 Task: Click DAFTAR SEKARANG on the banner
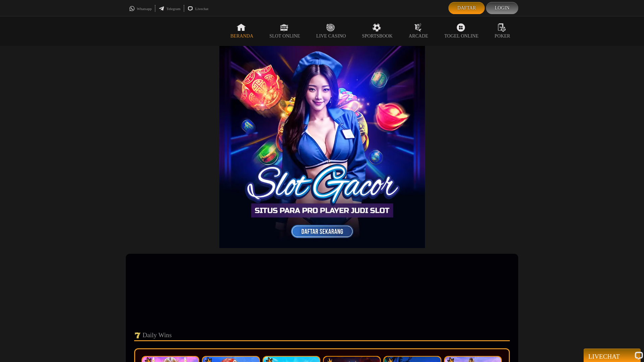(x=322, y=232)
